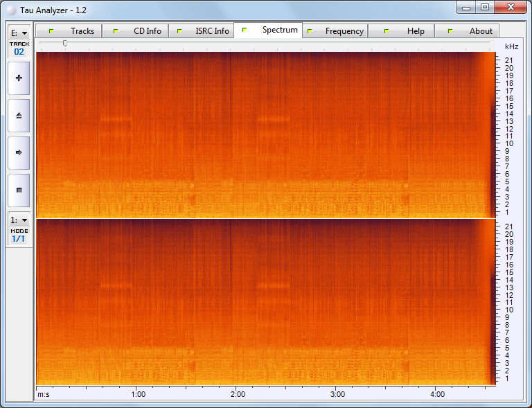
Task: Click the lower channel spectrogram near 13 kHz
Action: 263,286
